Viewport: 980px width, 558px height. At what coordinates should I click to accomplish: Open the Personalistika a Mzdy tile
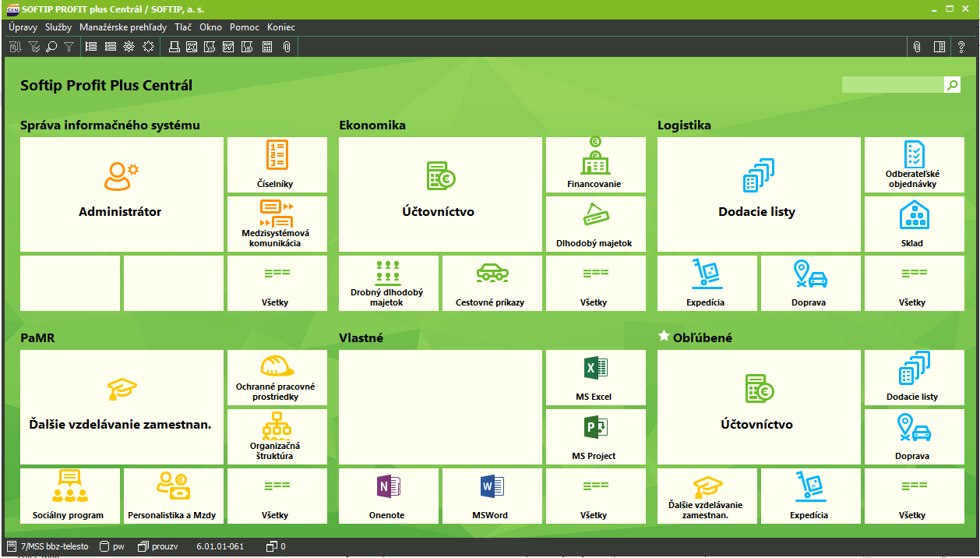pyautogui.click(x=173, y=496)
